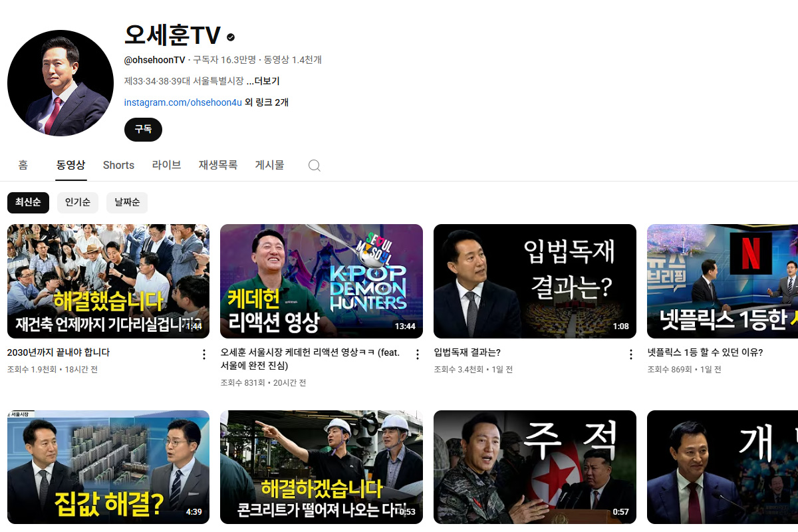This screenshot has height=532, width=798.
Task: Play the 주적 thumbnail video
Action: [x=535, y=467]
